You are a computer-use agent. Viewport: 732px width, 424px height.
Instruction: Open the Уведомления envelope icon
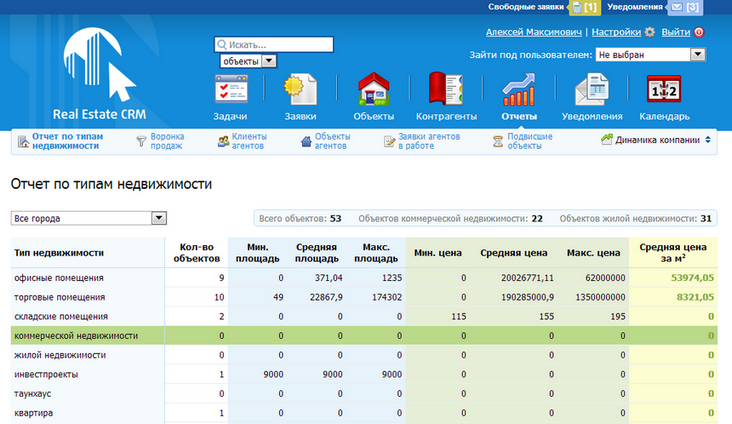591,89
